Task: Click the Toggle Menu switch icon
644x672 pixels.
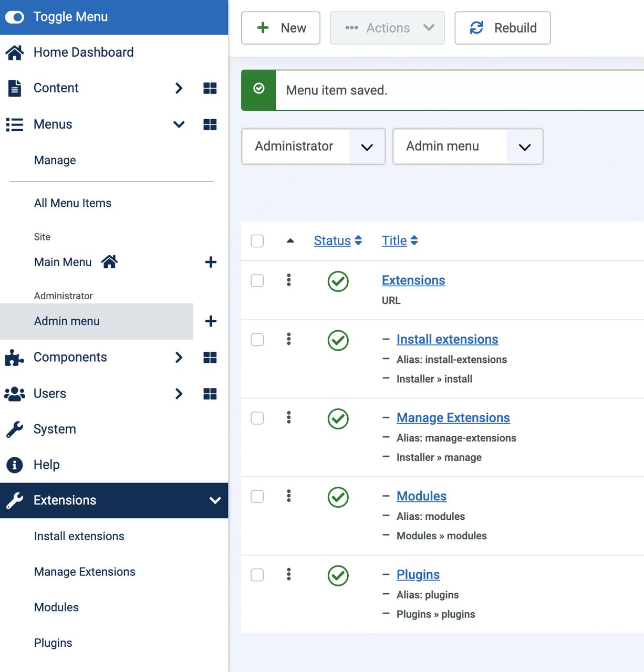Action: 15,17
